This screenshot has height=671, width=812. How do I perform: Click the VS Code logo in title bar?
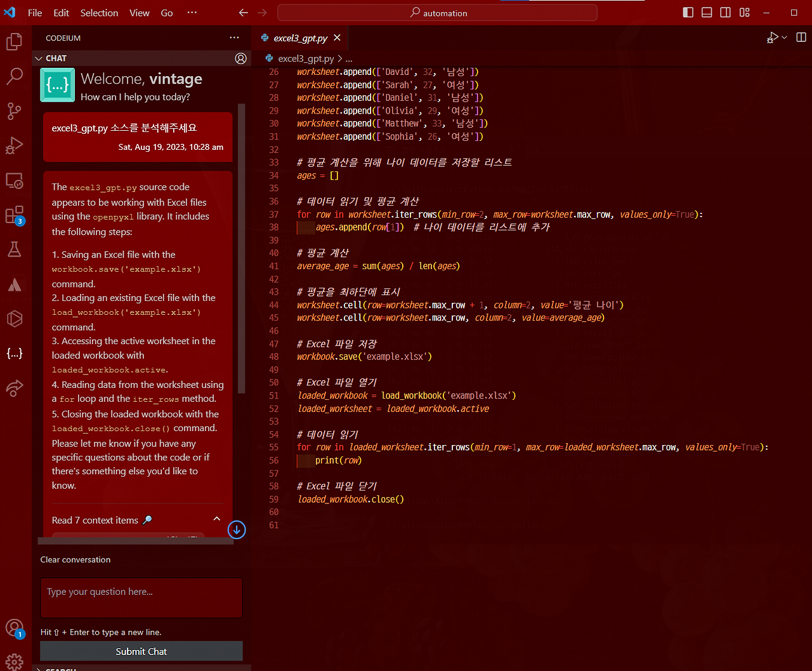(10, 13)
